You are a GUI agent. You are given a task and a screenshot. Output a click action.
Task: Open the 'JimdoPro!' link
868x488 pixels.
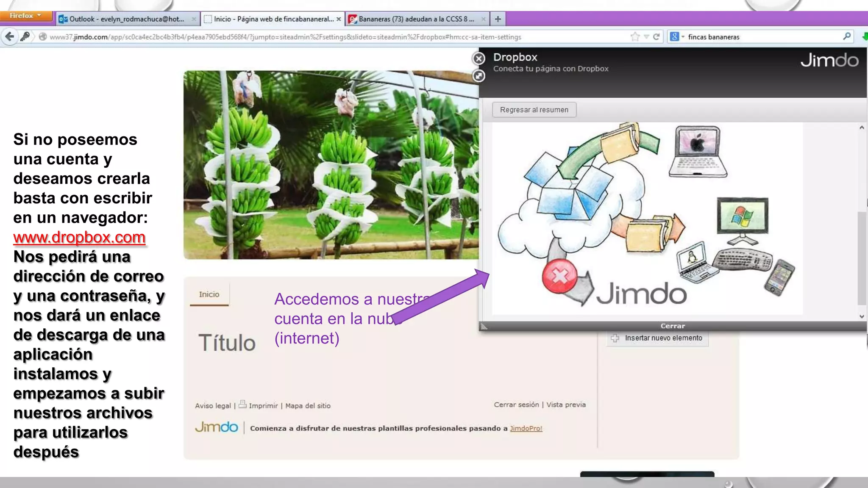tap(526, 428)
